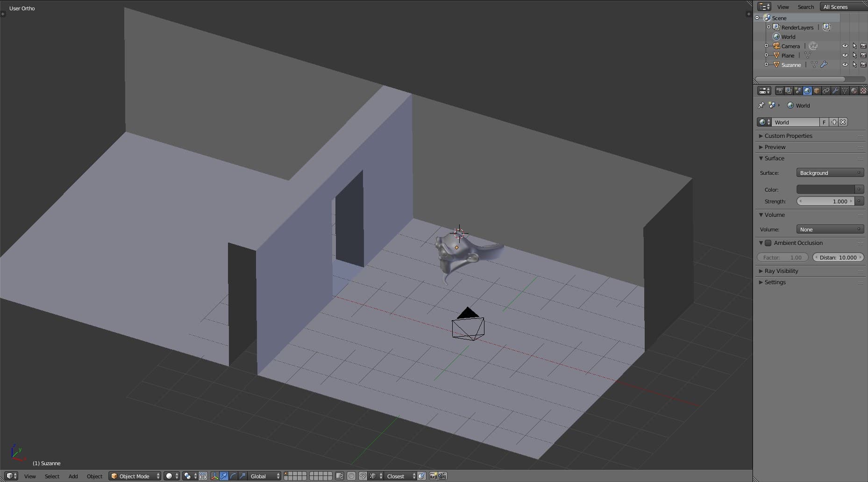This screenshot has height=482, width=868.
Task: Hide Suzanne with its eye icon
Action: click(845, 65)
